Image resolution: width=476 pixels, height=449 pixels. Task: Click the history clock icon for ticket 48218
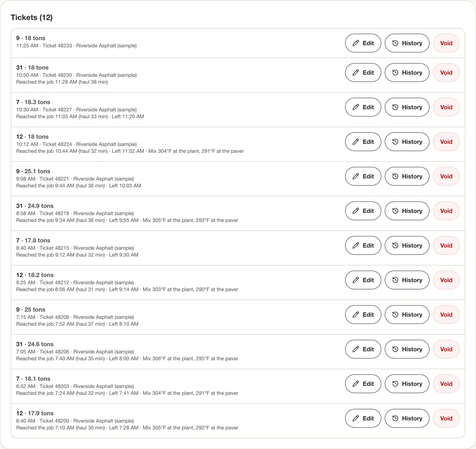[x=395, y=211]
